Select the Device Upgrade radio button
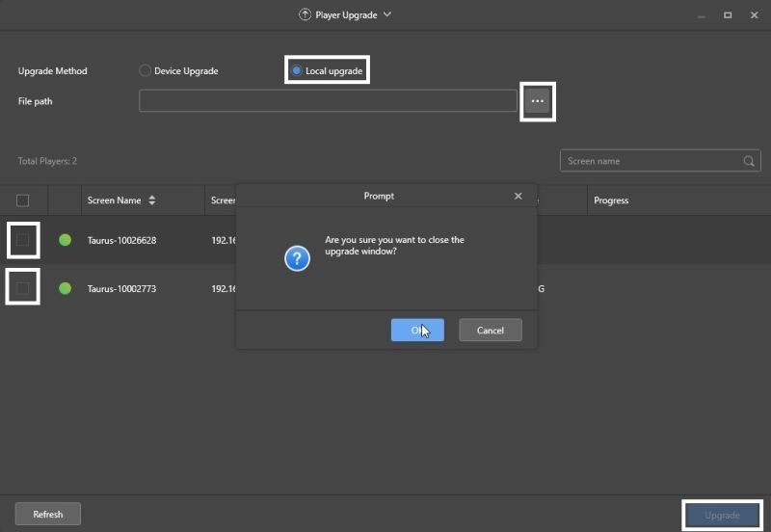 146,70
